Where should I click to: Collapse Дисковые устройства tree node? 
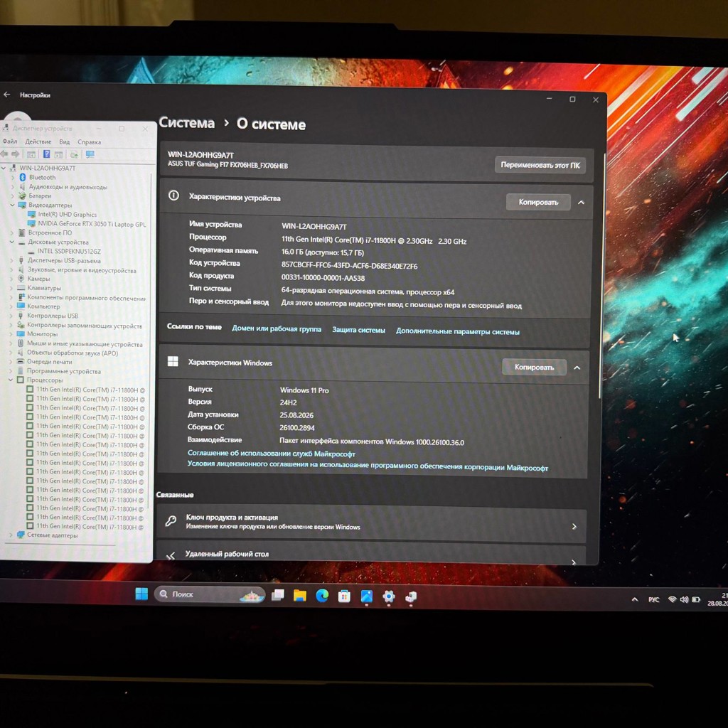click(11, 242)
